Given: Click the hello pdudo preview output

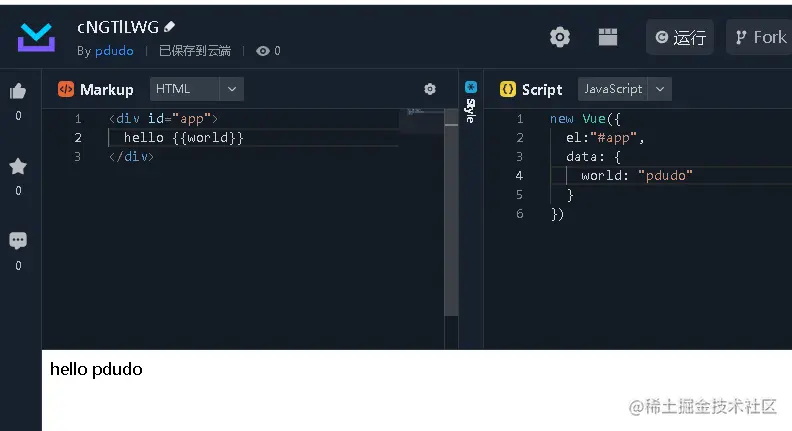Looking at the screenshot, I should [x=96, y=369].
